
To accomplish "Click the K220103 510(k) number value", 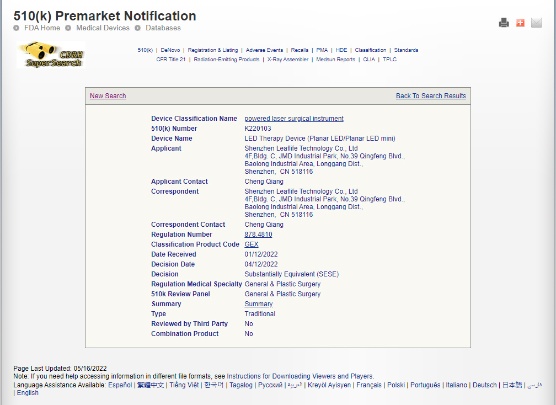I will 258,128.
